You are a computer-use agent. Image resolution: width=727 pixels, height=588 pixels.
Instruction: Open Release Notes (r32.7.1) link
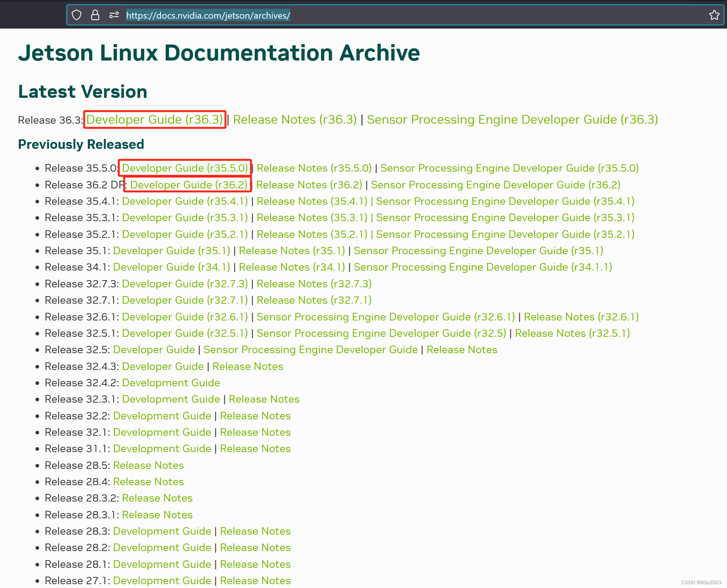click(x=314, y=300)
